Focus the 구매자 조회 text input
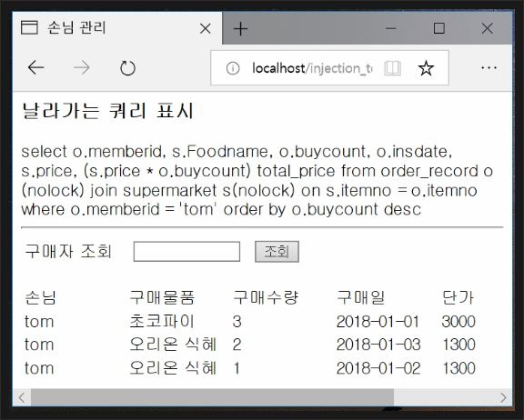Image resolution: width=524 pixels, height=420 pixels. [x=186, y=252]
